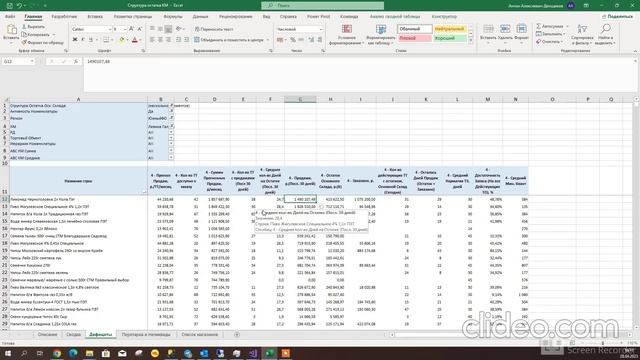Toggle bold formatting
Viewport: 640px width, 360px height.
[75, 40]
